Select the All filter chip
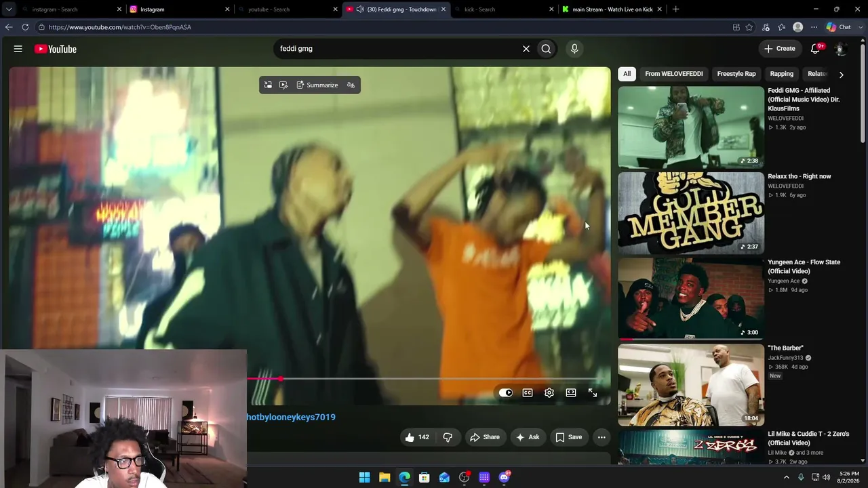 627,74
